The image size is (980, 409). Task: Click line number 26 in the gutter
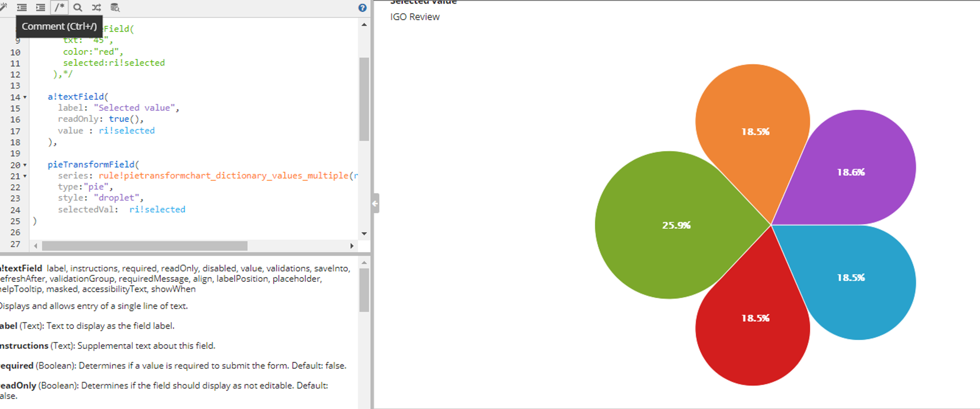pos(15,232)
